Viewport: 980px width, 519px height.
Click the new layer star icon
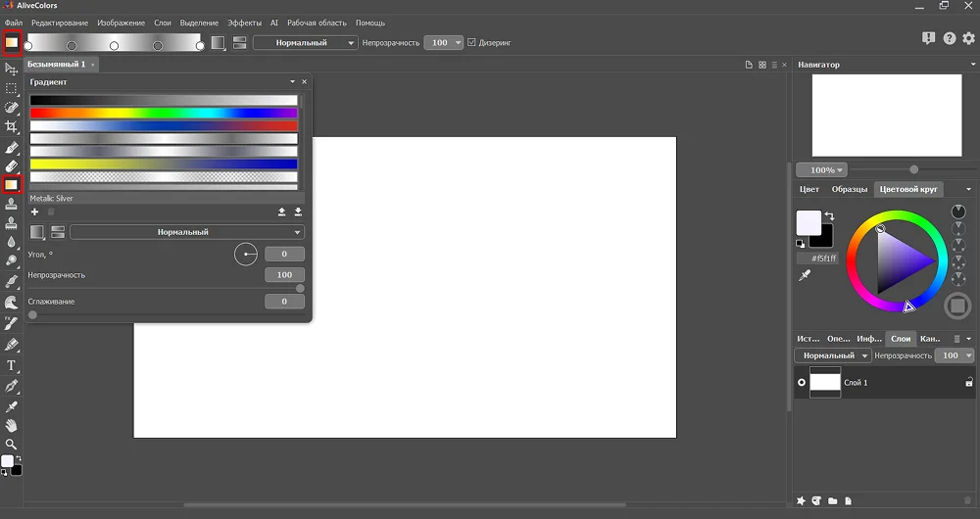[x=802, y=501]
